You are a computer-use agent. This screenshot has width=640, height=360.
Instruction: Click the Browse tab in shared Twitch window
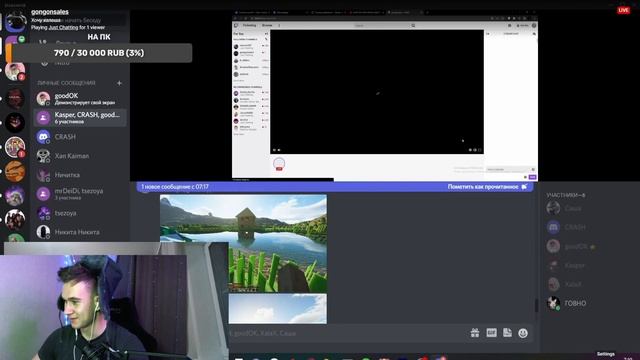267,25
